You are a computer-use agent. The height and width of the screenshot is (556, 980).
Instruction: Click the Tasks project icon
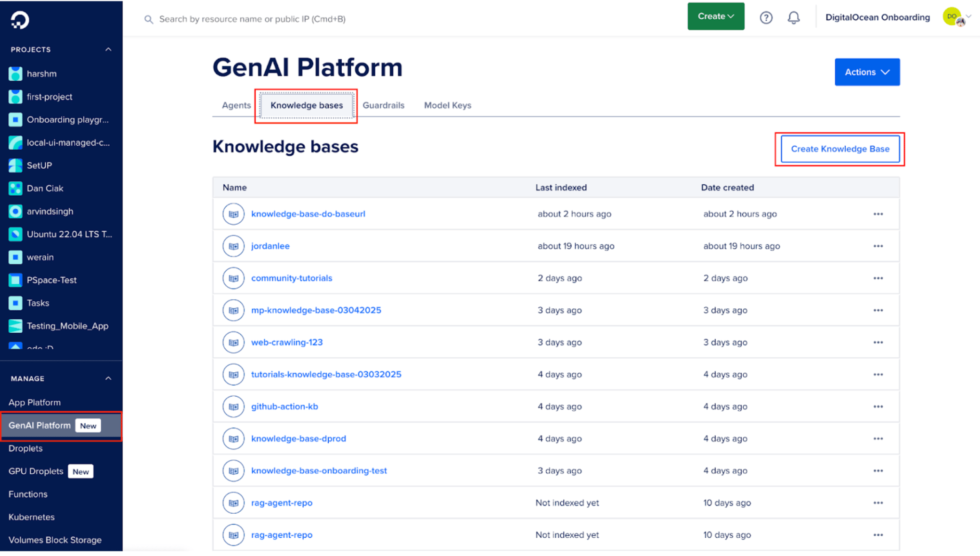click(x=15, y=303)
